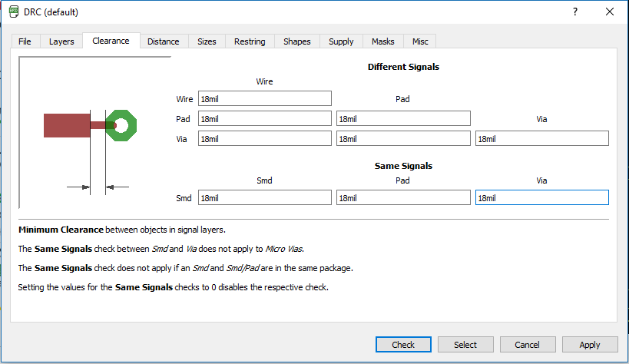
Task: Click the Via-to-Via different signals field
Action: tap(542, 139)
